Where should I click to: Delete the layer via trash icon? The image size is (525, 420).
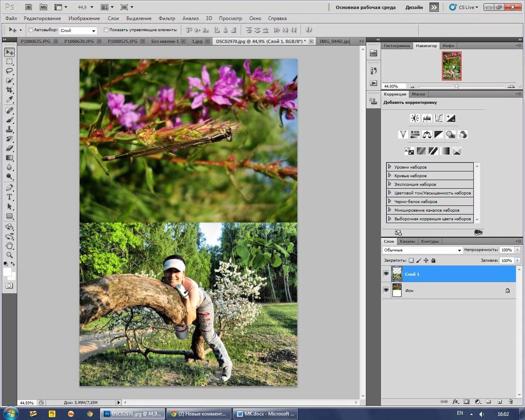[x=511, y=402]
